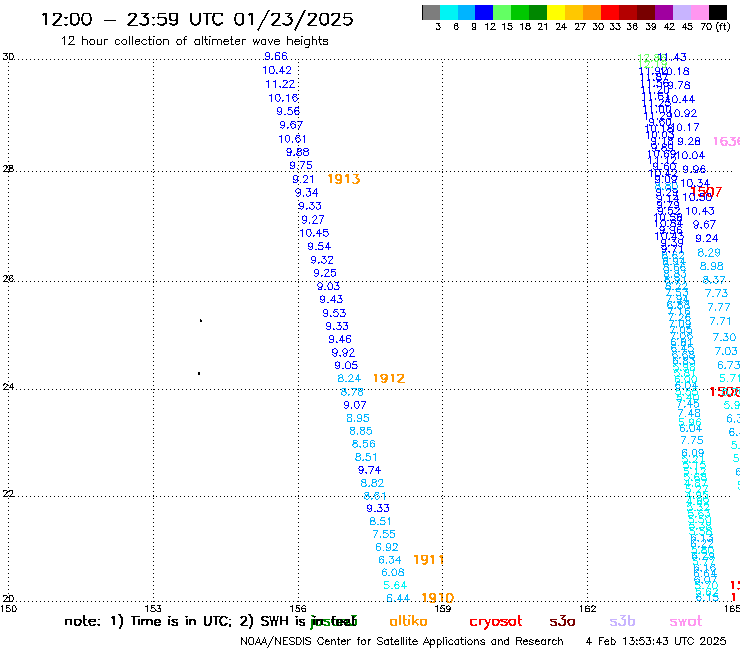Select the light green swatch in the legend
This screenshot has height=650, width=740.
click(x=502, y=12)
